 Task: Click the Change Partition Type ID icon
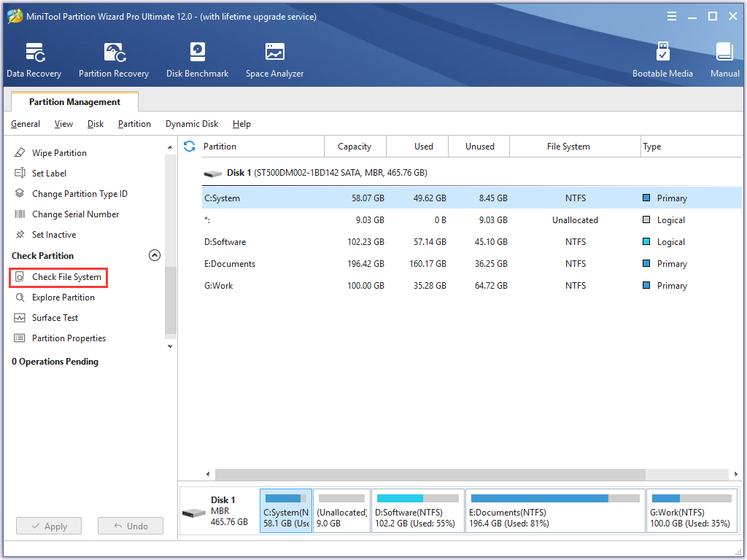click(x=20, y=193)
